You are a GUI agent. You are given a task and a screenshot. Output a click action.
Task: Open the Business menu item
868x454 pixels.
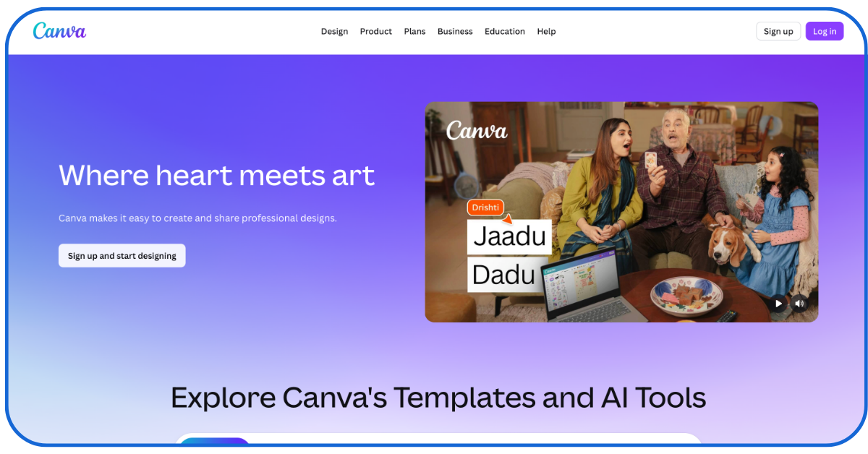[x=455, y=32]
